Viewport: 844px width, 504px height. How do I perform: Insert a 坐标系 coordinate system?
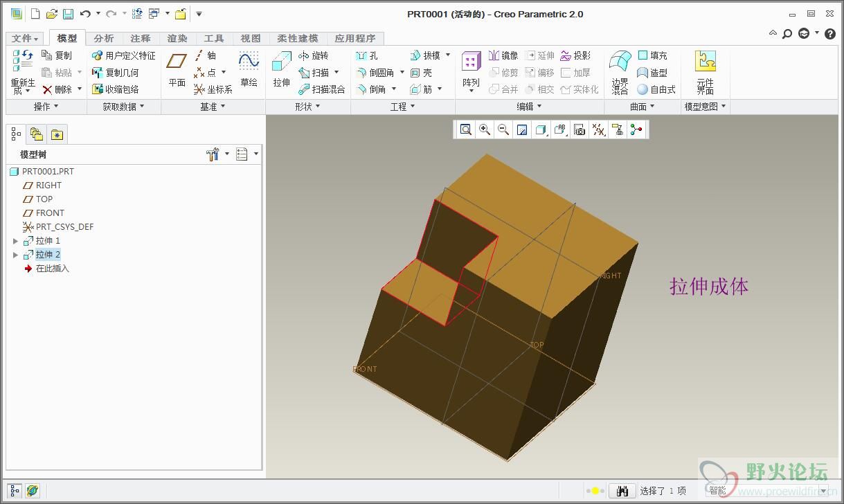[213, 89]
